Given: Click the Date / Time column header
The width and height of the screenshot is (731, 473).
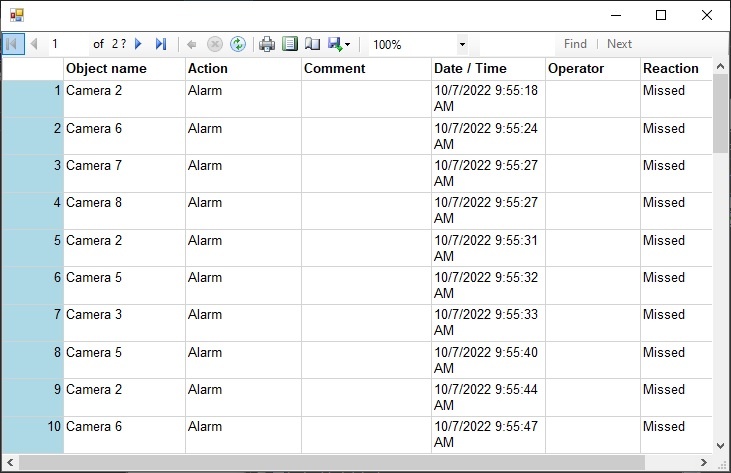Looking at the screenshot, I should 470,69.
